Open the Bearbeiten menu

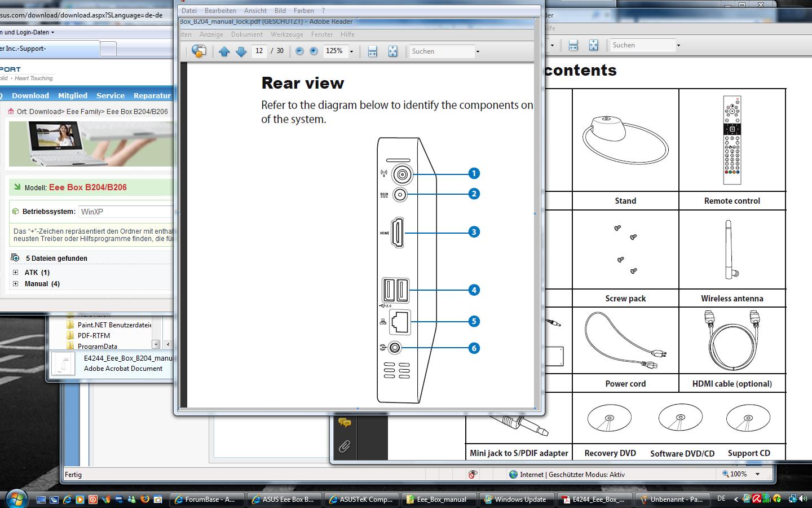click(220, 10)
